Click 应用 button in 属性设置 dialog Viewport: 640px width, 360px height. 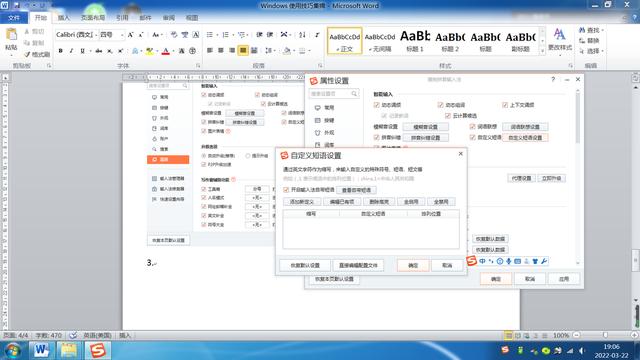tap(564, 279)
